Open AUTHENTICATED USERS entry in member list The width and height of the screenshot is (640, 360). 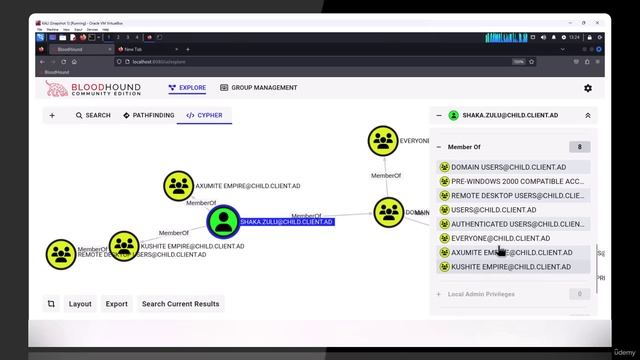tap(513, 224)
